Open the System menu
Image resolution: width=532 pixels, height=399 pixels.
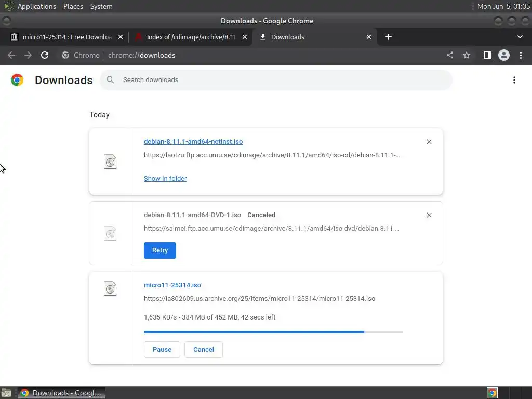point(101,6)
